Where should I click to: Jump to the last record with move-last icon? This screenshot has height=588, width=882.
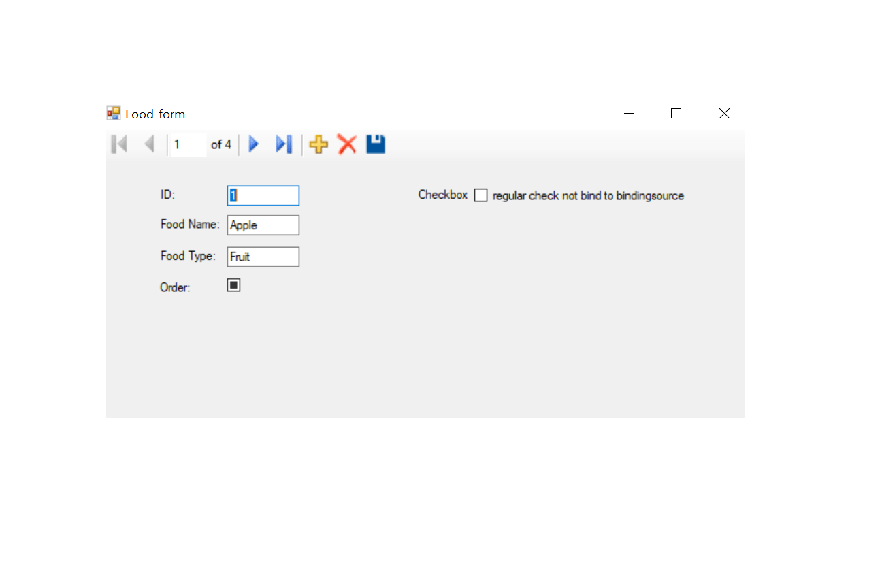[283, 144]
